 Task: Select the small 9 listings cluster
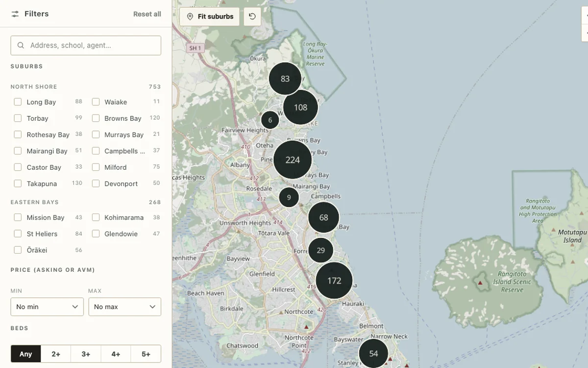289,197
